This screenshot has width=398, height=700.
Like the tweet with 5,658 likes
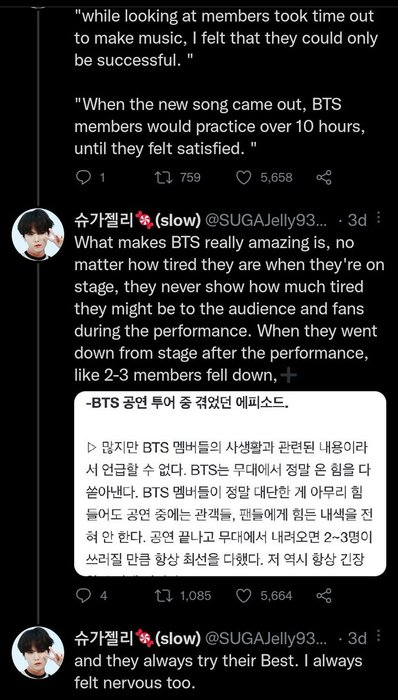[244, 178]
